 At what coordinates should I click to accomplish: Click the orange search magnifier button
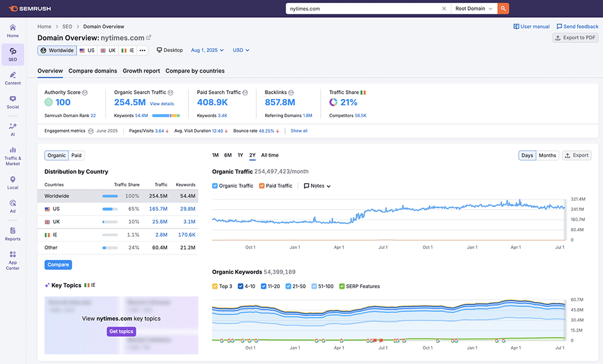503,8
